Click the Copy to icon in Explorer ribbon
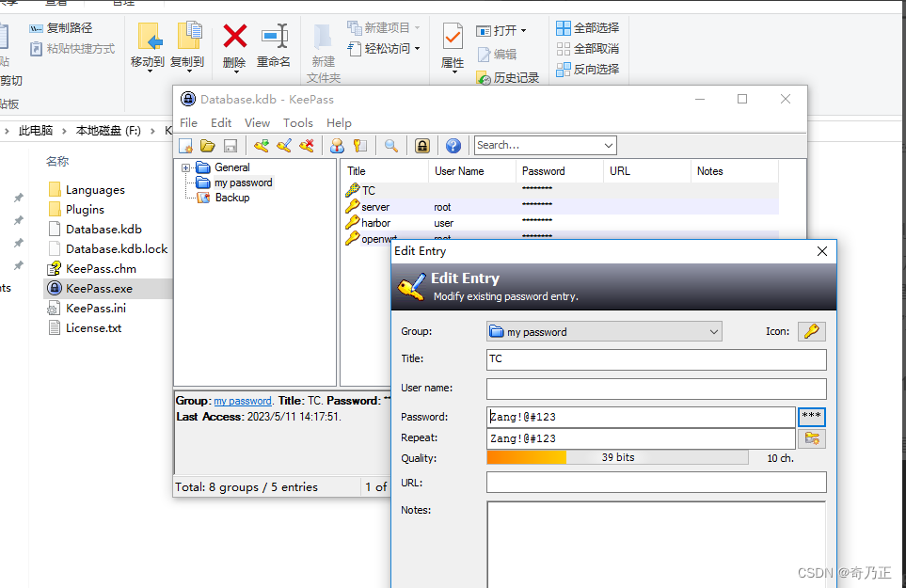This screenshot has height=588, width=906. click(x=189, y=36)
